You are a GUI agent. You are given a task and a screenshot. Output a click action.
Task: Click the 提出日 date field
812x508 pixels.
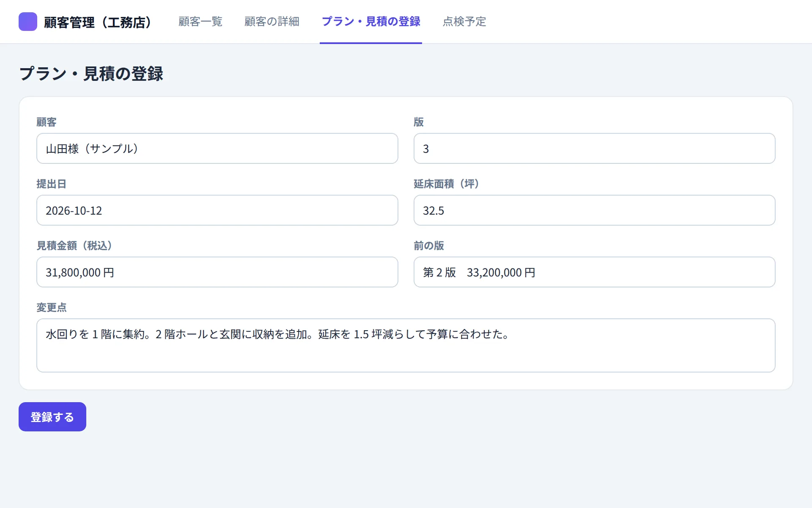pyautogui.click(x=217, y=210)
